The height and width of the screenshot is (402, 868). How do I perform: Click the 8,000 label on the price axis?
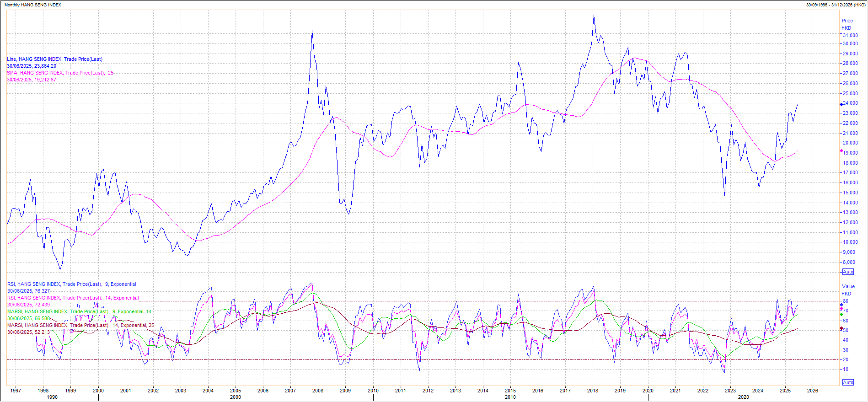(x=849, y=262)
